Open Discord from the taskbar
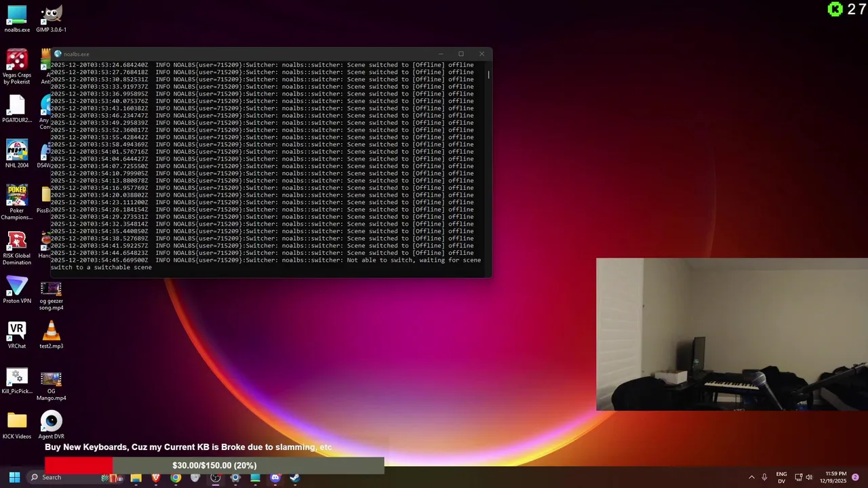868x488 pixels. coord(275,477)
